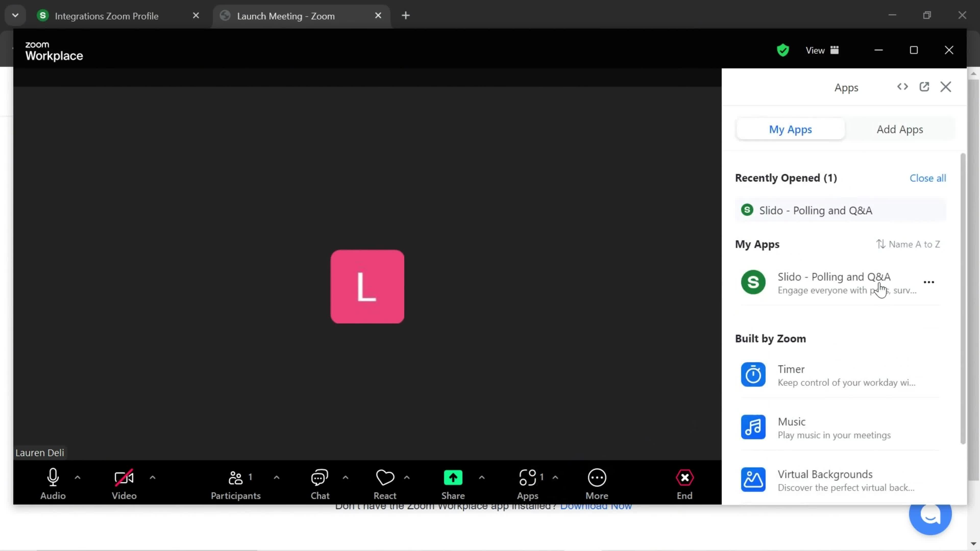Viewport: 980px width, 551px height.
Task: Click the Music app icon
Action: (x=753, y=427)
